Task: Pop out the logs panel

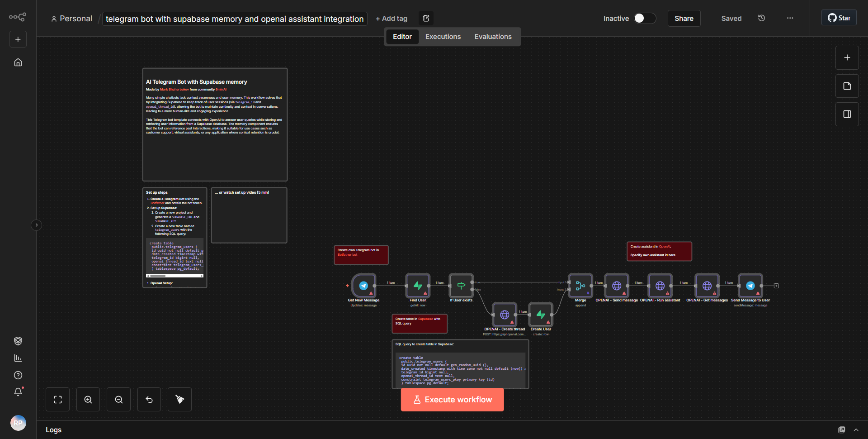Action: pos(842,430)
